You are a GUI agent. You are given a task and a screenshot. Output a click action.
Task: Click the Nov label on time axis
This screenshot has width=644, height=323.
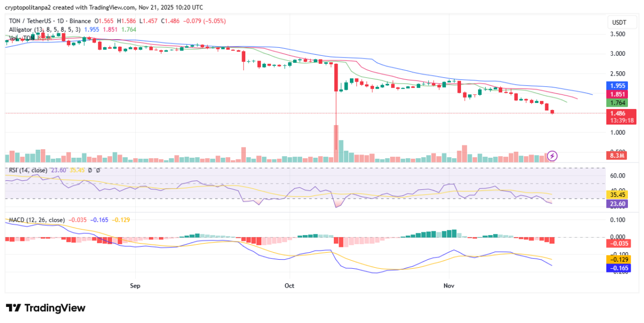tap(449, 286)
